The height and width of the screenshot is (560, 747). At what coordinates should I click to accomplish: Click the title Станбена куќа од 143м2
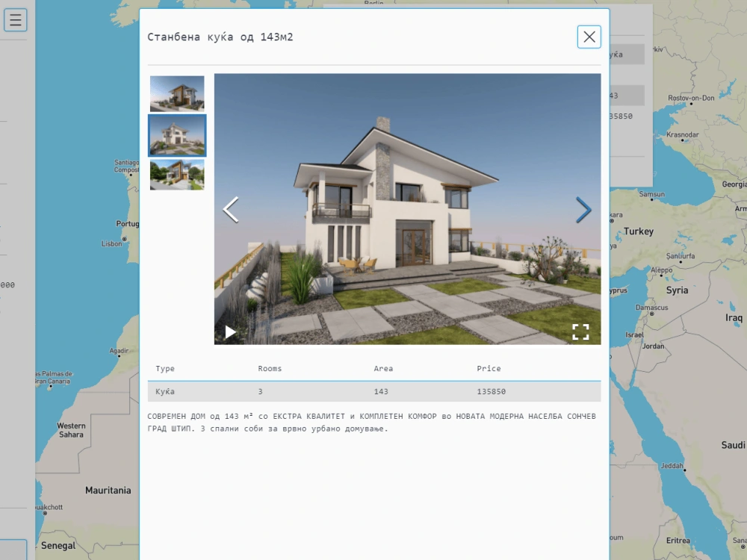[220, 37]
